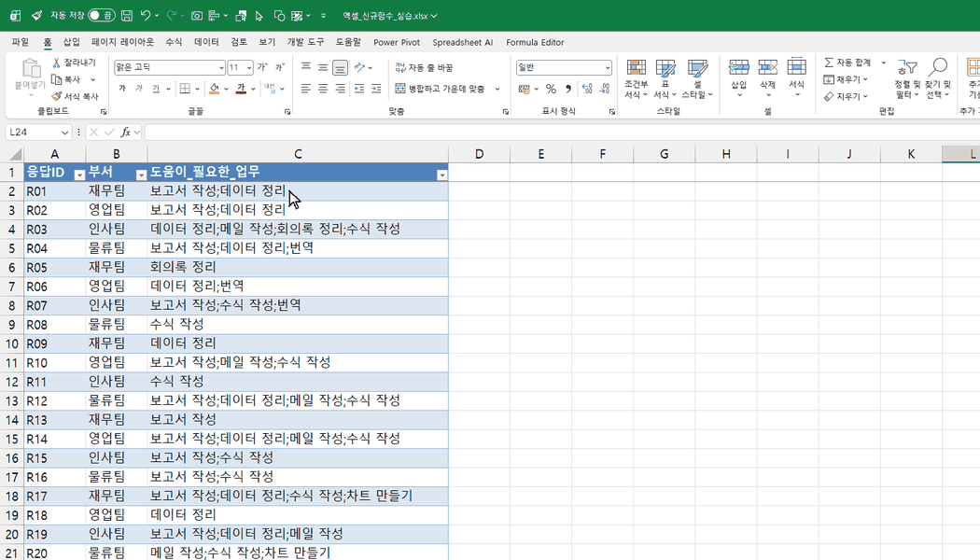980x560 pixels.
Task: Open the 파일 menu tab
Action: [x=20, y=42]
